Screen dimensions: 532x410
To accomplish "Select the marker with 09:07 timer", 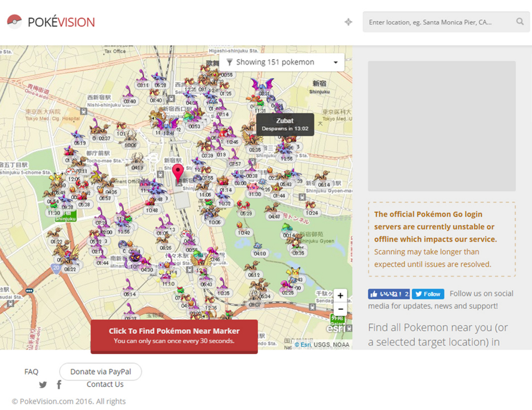I will coord(255,298).
